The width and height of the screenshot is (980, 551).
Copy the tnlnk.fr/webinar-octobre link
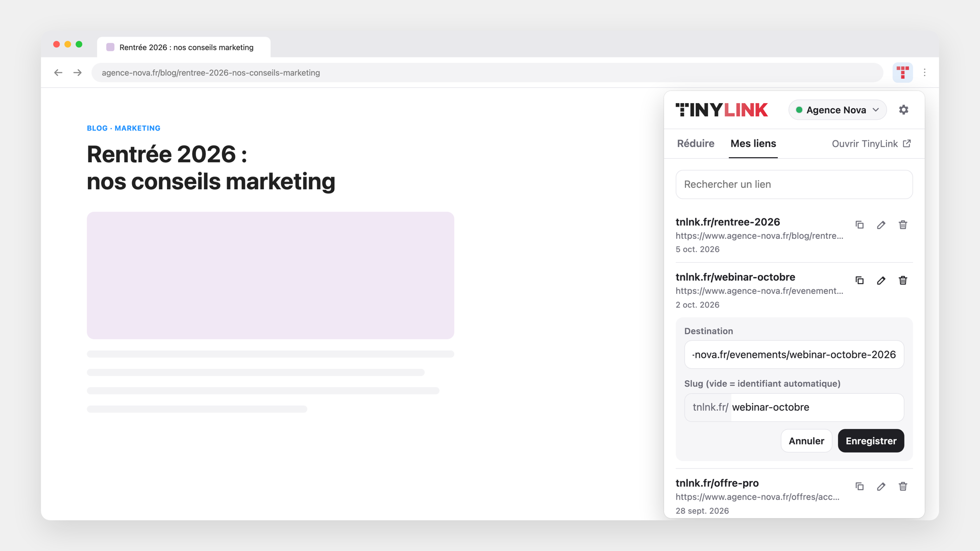tap(860, 281)
